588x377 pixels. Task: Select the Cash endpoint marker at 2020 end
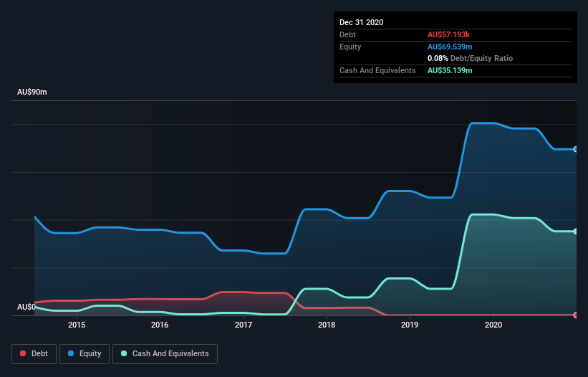[576, 232]
